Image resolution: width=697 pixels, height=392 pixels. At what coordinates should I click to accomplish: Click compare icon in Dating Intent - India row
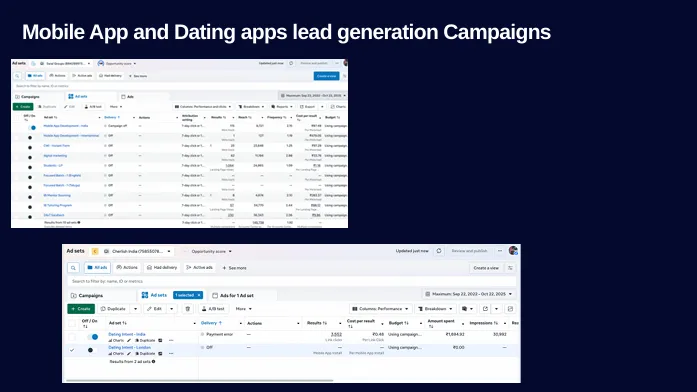click(160, 340)
